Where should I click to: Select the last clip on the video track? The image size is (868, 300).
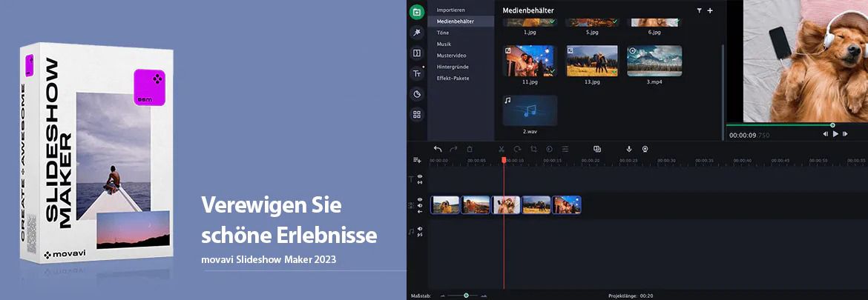(x=567, y=205)
